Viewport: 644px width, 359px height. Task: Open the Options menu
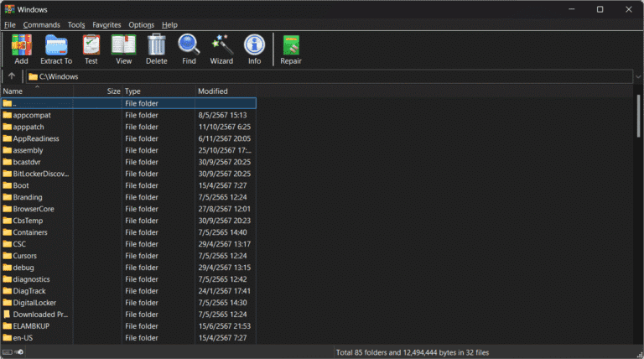(141, 25)
